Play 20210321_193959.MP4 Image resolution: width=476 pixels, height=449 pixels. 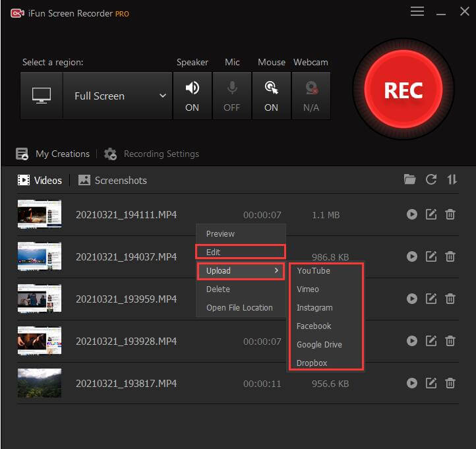tap(411, 299)
